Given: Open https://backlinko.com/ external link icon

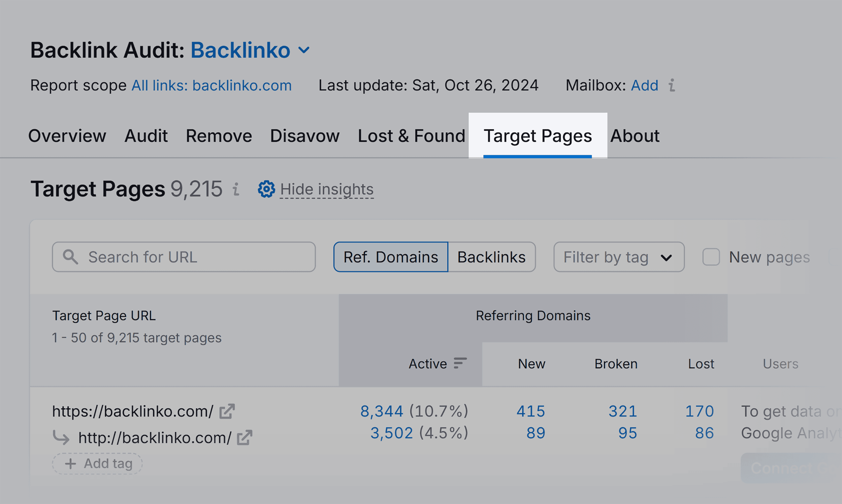Looking at the screenshot, I should coord(227,411).
